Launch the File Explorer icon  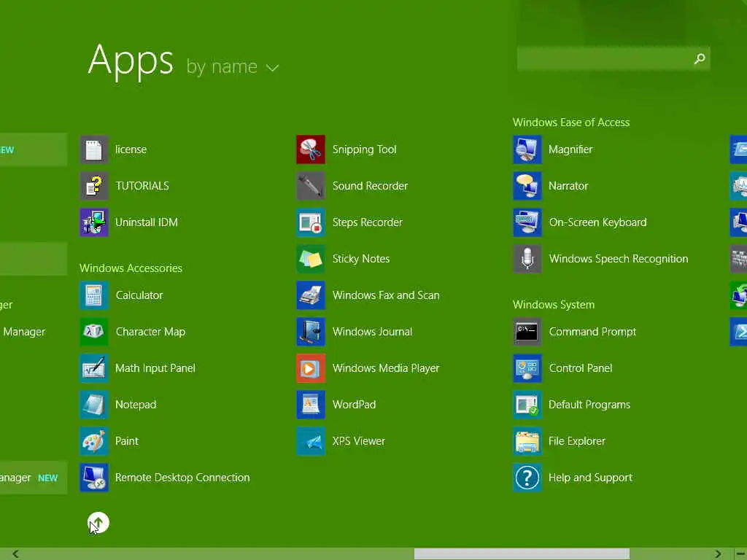(527, 441)
